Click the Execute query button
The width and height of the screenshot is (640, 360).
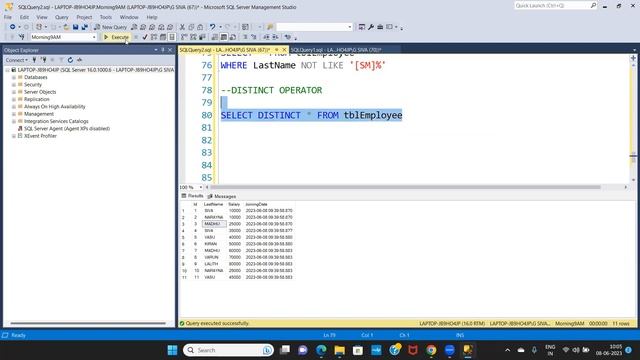pyautogui.click(x=116, y=37)
